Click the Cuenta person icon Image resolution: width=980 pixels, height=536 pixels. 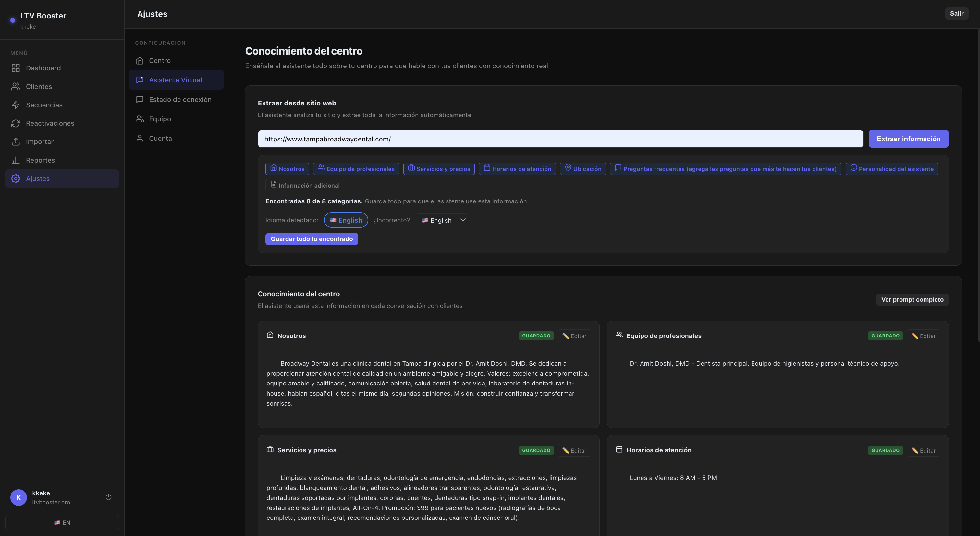(x=140, y=138)
